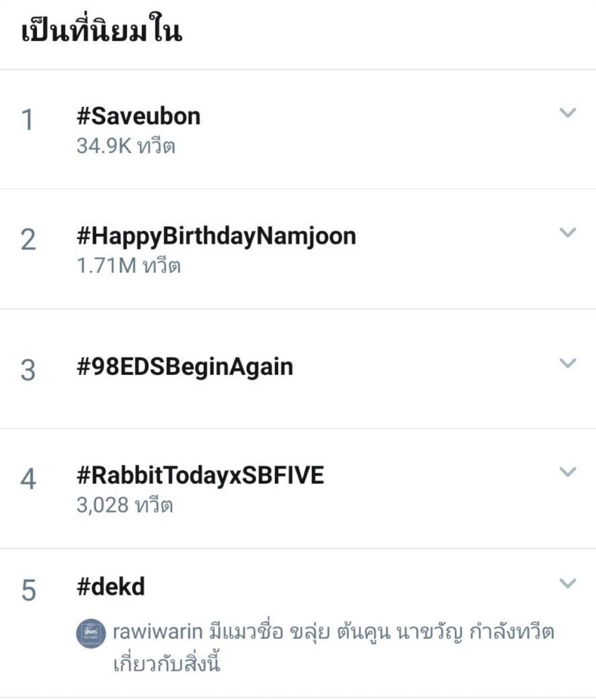Viewport: 596px width, 700px height.
Task: Open the #Saveubon hashtag
Action: click(138, 116)
